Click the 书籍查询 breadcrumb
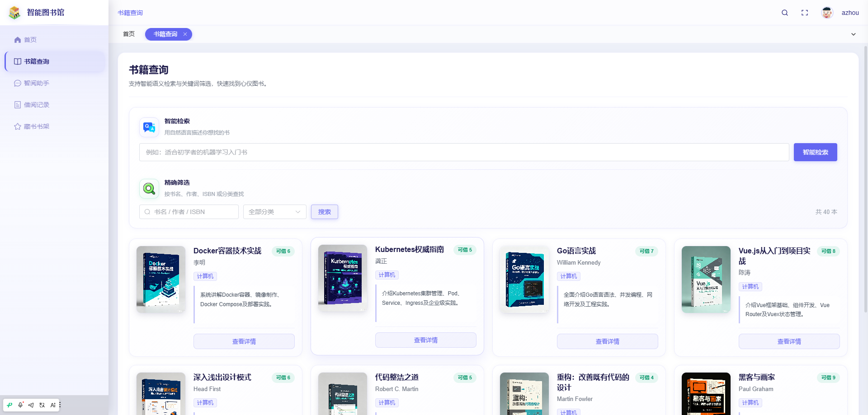The width and height of the screenshot is (868, 415). (x=130, y=13)
